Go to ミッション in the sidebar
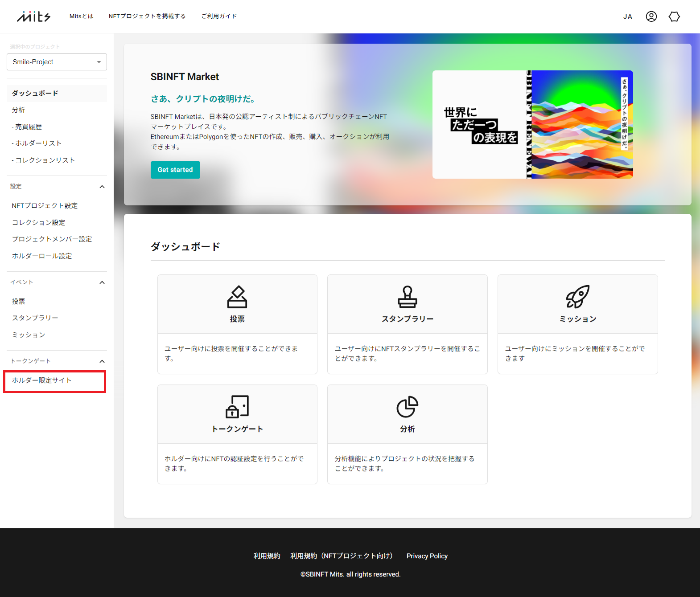The width and height of the screenshot is (700, 597). tap(29, 335)
